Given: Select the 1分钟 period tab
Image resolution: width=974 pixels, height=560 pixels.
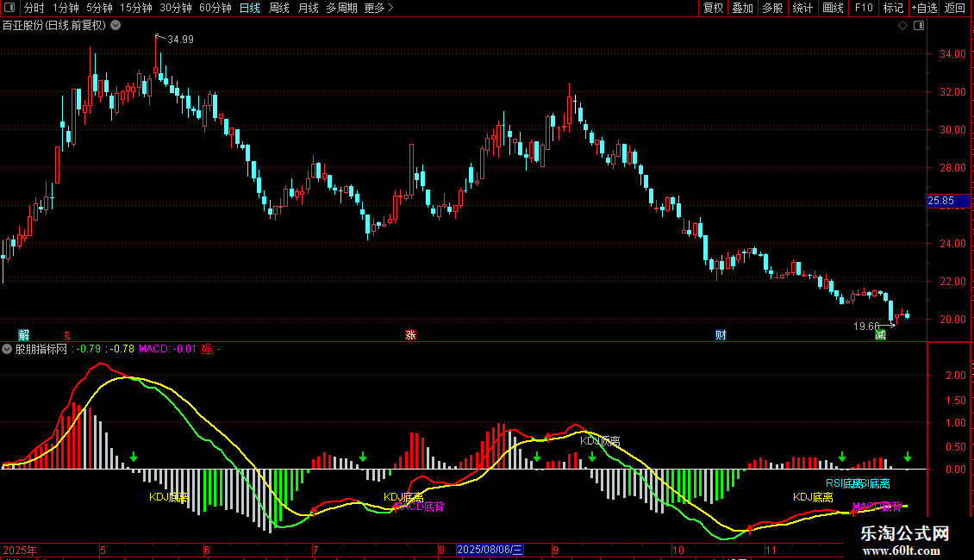Looking at the screenshot, I should pos(66,8).
